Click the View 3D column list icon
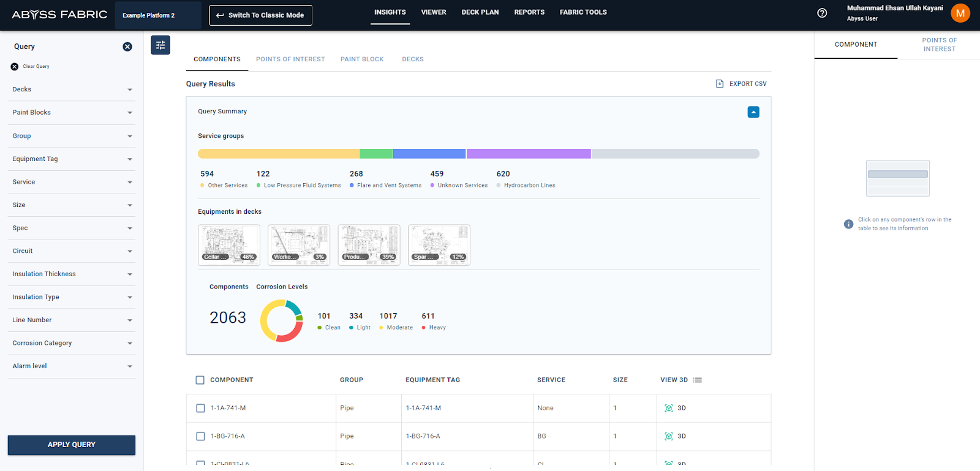The height and width of the screenshot is (471, 980). [x=697, y=380]
